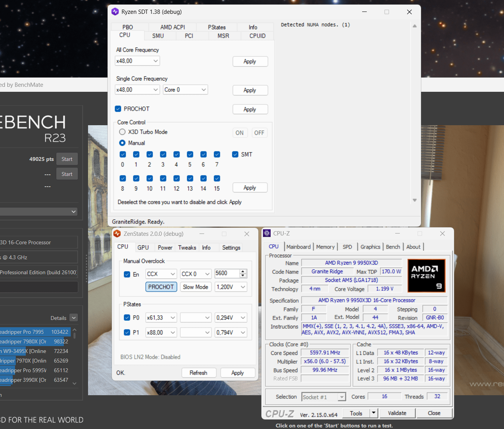Apply the ZenStates settings
Image resolution: width=504 pixels, height=429 pixels.
click(238, 373)
